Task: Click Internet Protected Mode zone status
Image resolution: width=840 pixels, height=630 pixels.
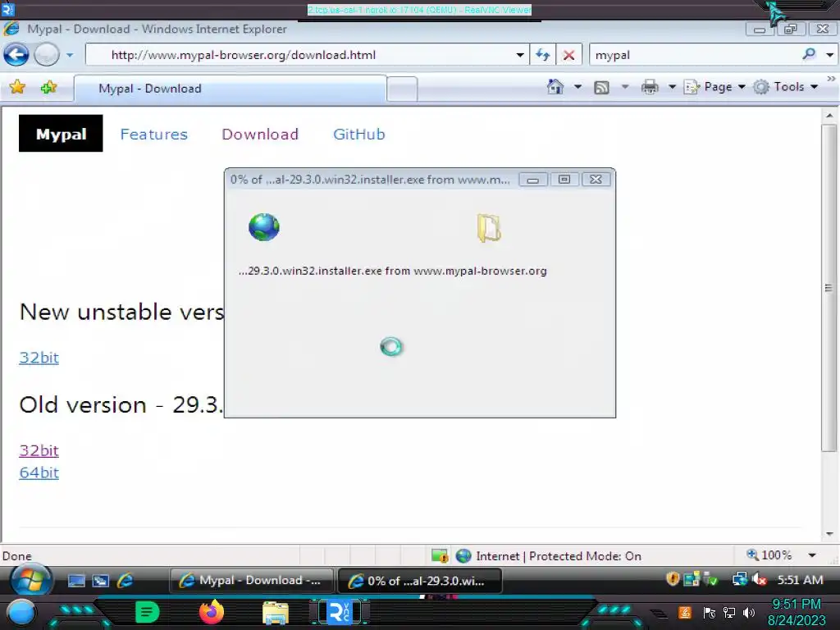Action: pos(549,556)
